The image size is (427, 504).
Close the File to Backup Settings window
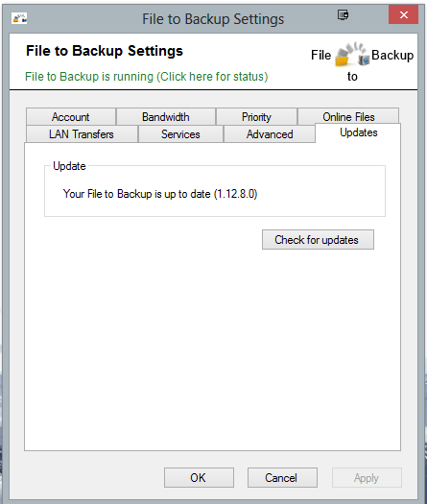(x=404, y=14)
